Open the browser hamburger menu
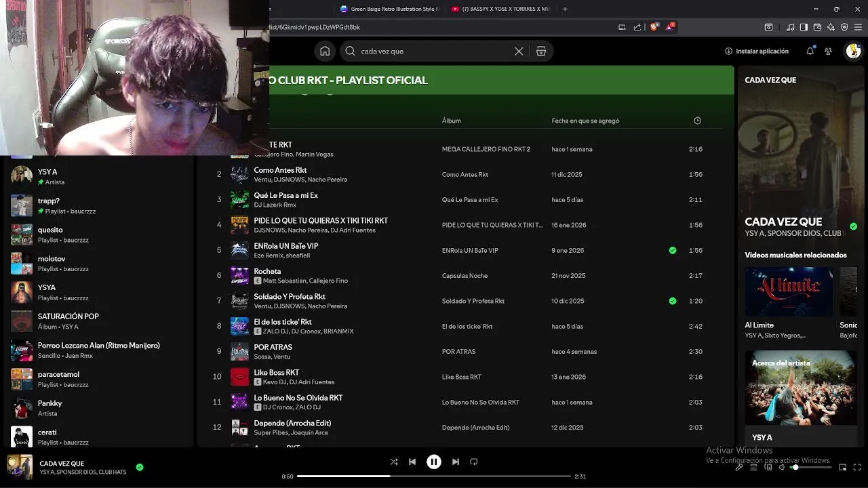The height and width of the screenshot is (488, 868). [x=858, y=27]
